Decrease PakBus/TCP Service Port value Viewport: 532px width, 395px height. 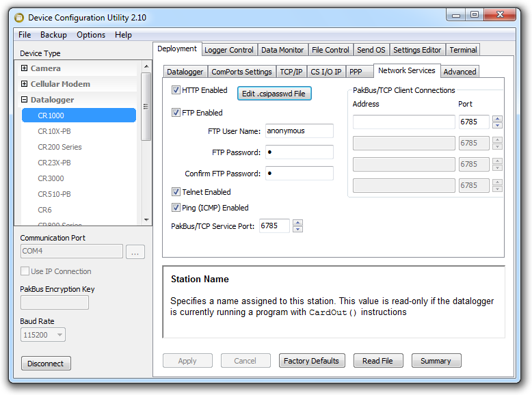(x=297, y=229)
